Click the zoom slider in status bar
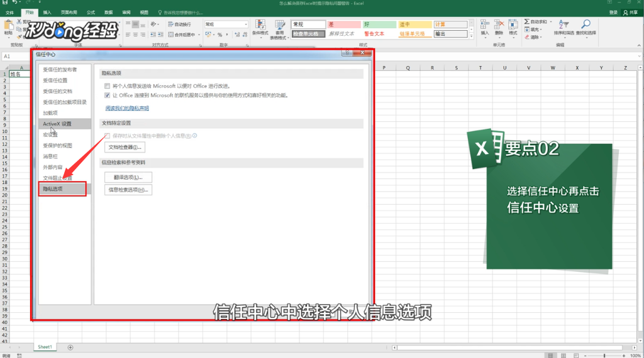Screen dimensions: 644x358 coord(604,355)
